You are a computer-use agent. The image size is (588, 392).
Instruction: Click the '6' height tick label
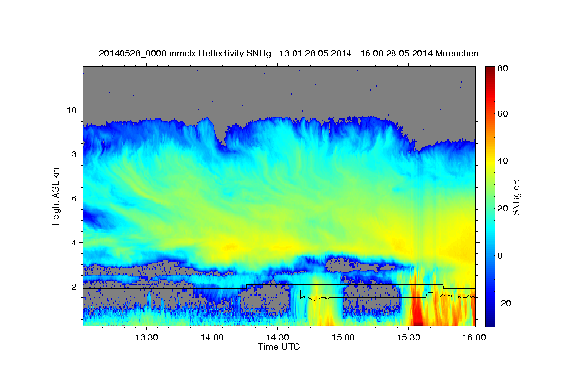point(75,198)
